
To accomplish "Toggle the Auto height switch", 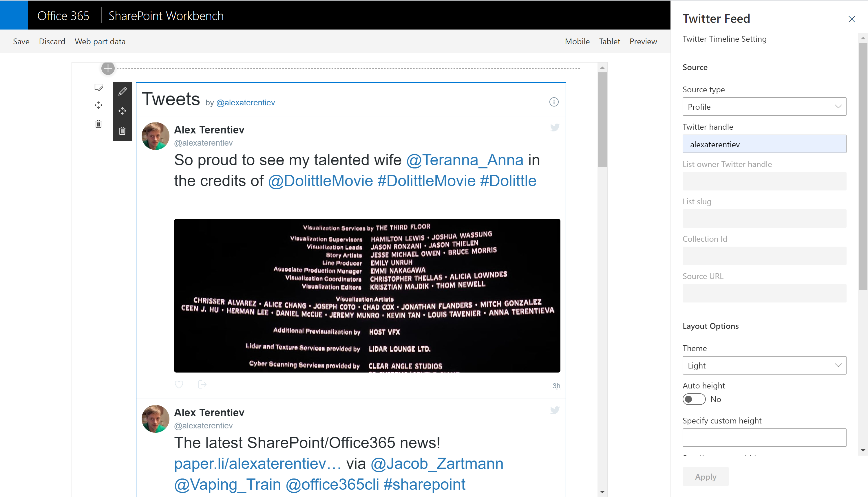I will pos(694,399).
